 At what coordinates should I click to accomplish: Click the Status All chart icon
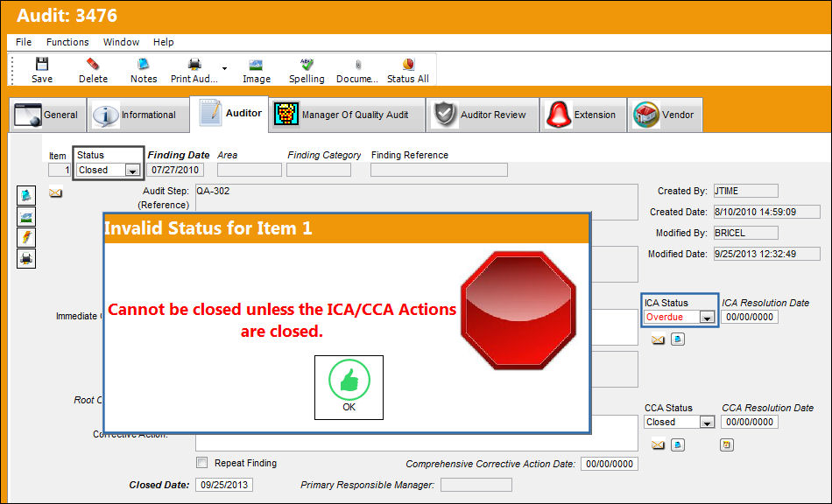point(408,64)
